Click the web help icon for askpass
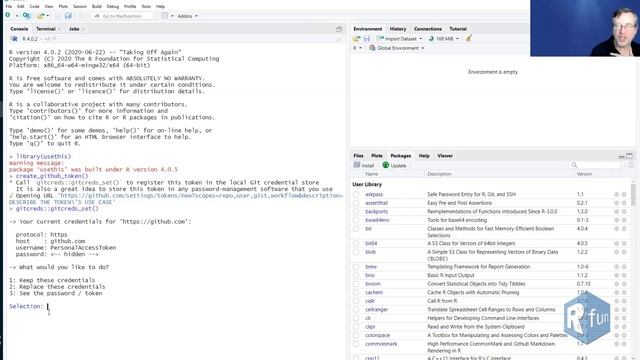 [617, 194]
